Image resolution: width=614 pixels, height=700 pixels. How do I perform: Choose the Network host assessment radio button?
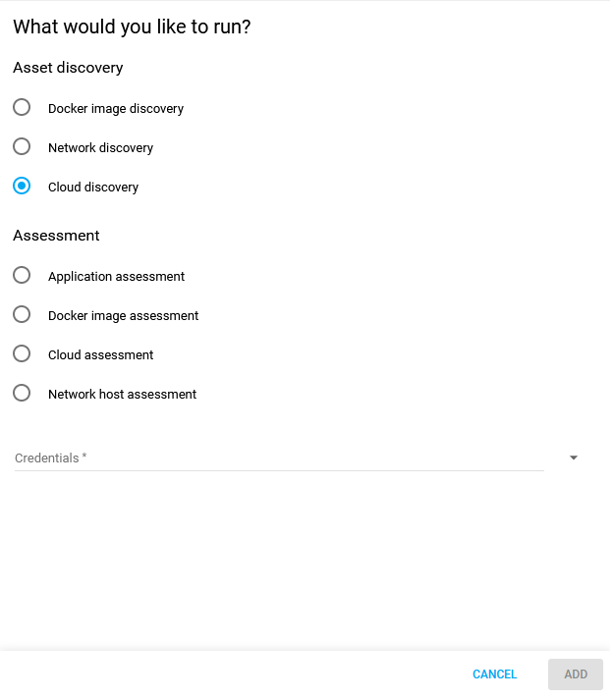point(22,393)
